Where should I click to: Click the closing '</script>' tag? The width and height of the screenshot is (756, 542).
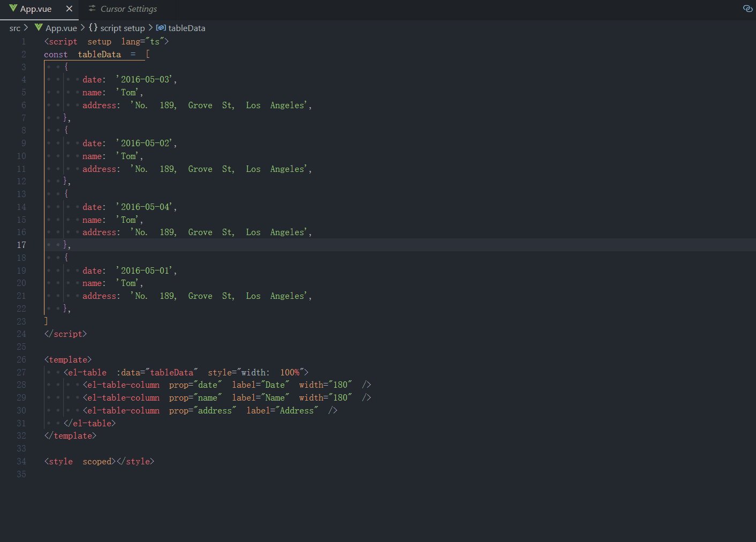click(x=65, y=334)
